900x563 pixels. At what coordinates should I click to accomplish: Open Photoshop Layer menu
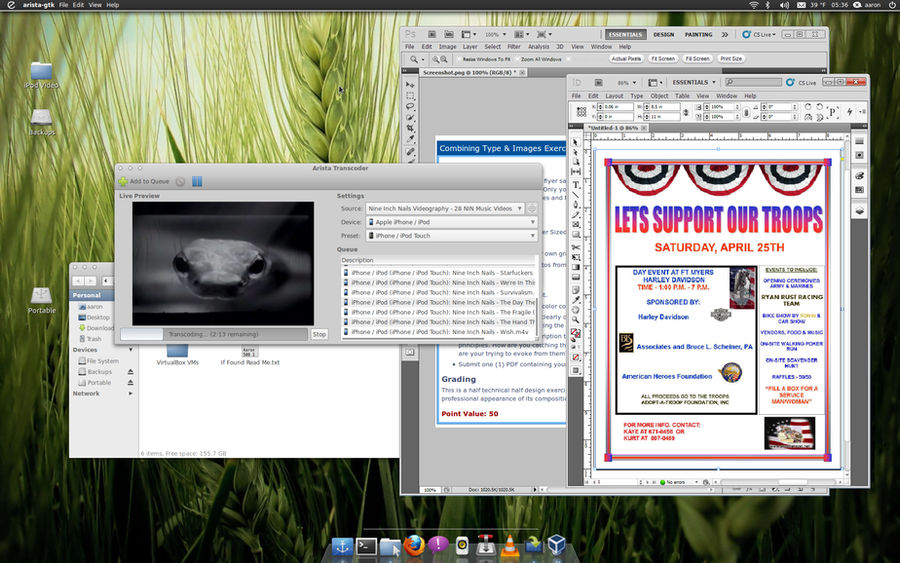click(x=470, y=47)
